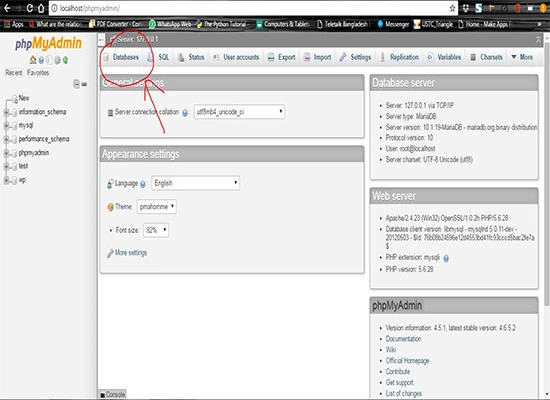Go to the Import tab

click(x=318, y=57)
